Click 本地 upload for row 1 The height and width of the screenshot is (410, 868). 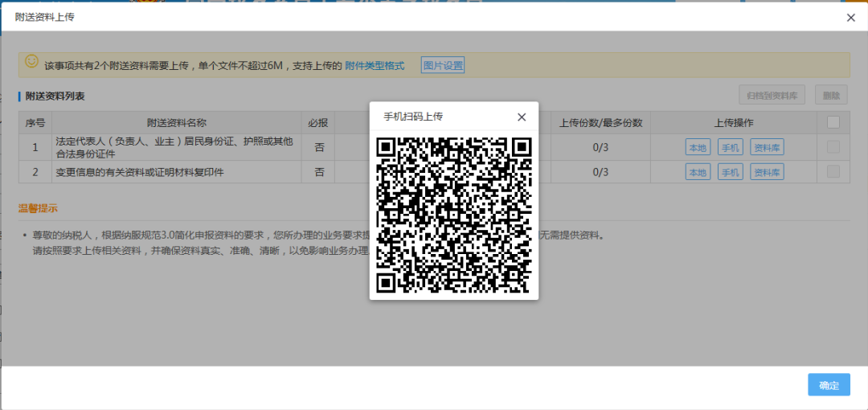[698, 147]
